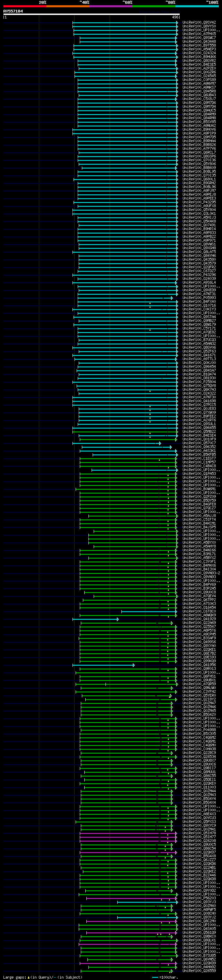Screen dimensions: 222x980
Task: Select the query name AV557104
Action: (x=13, y=11)
